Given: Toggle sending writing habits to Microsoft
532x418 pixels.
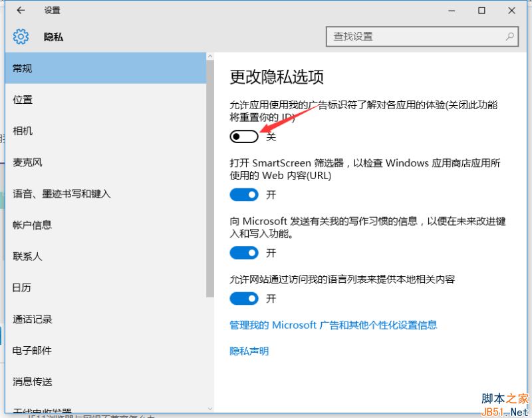Looking at the screenshot, I should (x=244, y=253).
